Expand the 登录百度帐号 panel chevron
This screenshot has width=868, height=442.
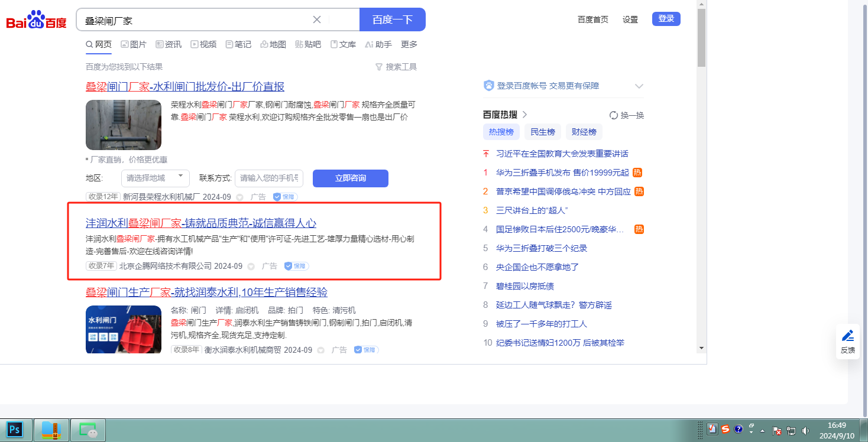pos(639,86)
